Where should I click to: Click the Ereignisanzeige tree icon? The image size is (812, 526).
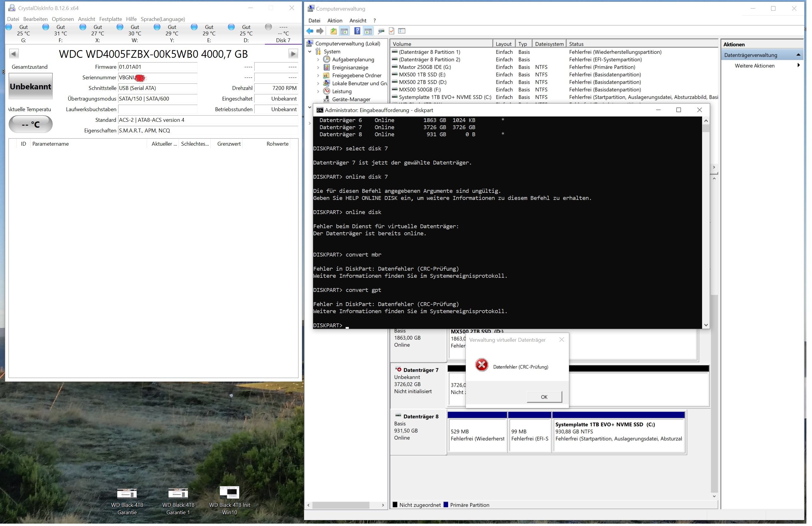click(326, 68)
